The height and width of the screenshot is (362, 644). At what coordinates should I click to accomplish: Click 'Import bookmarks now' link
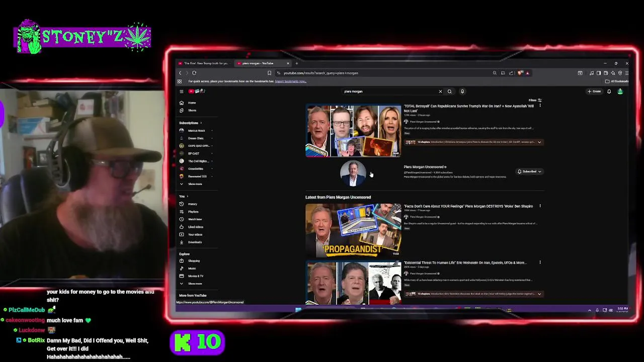tap(290, 81)
